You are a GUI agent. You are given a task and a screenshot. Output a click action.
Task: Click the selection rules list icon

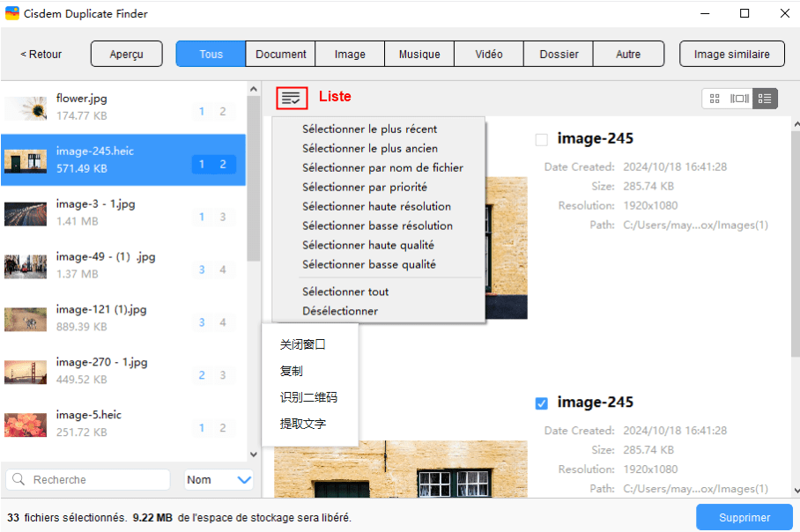tap(292, 98)
